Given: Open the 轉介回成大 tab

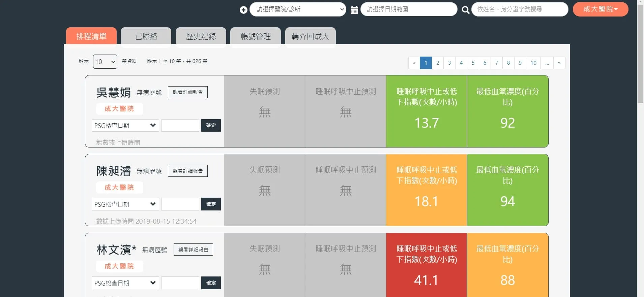Looking at the screenshot, I should click(311, 36).
